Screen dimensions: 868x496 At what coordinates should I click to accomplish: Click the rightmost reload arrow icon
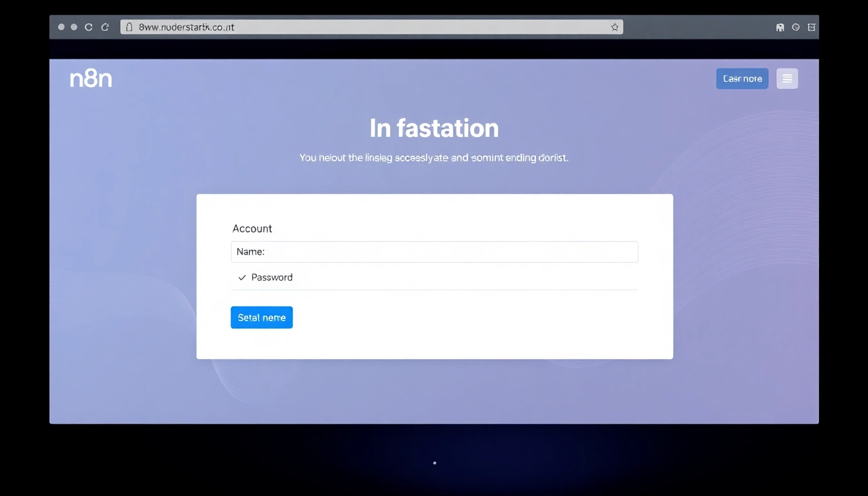click(x=105, y=27)
